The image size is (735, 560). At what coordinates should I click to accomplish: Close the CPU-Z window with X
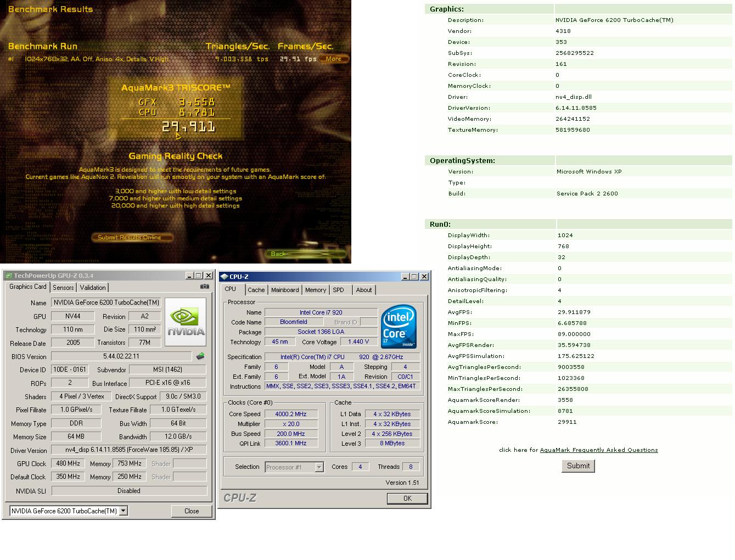pos(424,277)
